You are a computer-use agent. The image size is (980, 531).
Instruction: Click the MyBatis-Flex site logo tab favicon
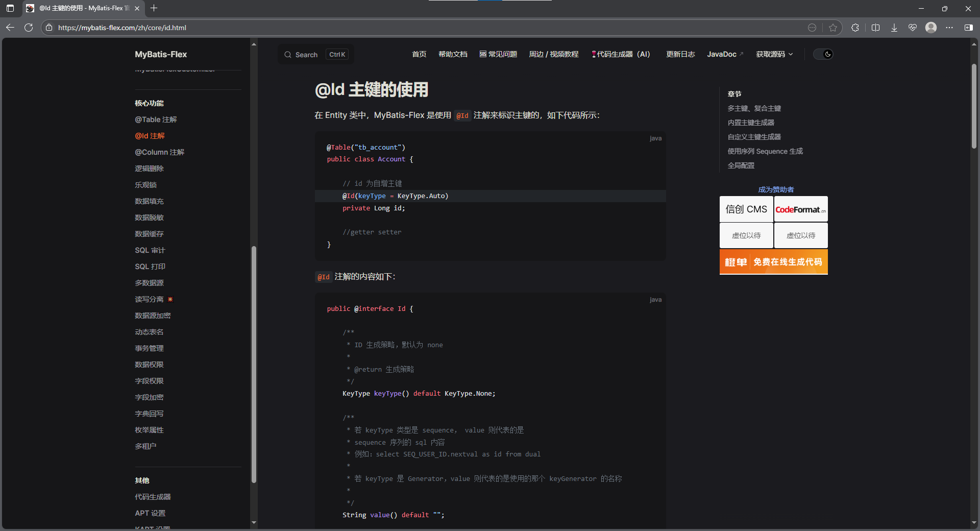coord(30,8)
